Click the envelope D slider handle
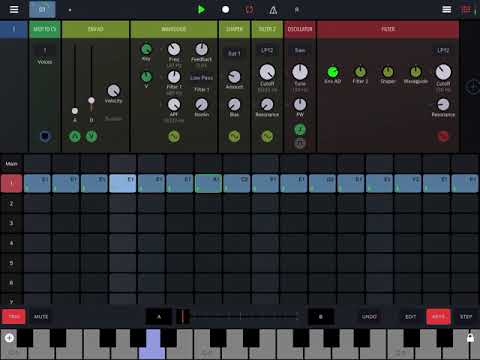 click(91, 100)
